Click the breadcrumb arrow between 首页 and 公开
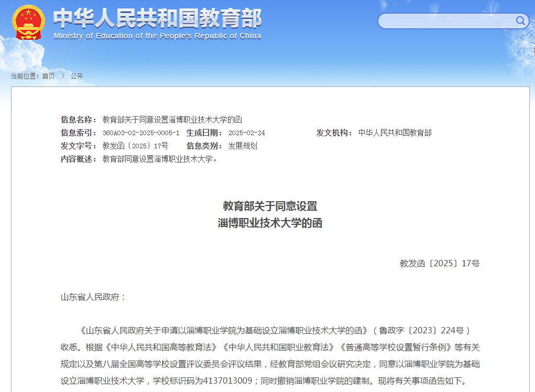Screen dimensions: 535x392 63,76
